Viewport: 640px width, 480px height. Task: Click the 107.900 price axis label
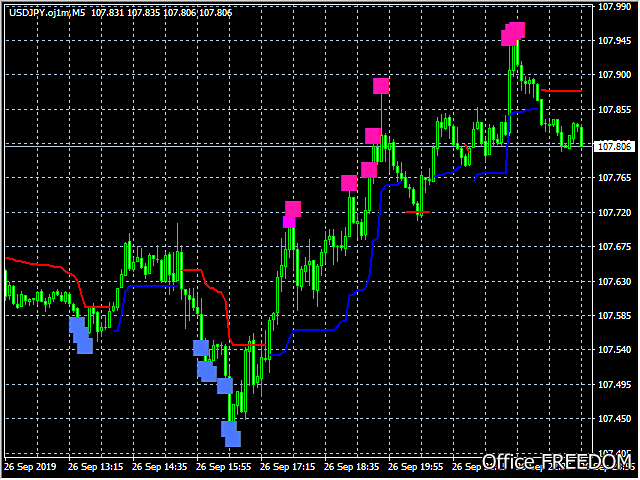614,75
